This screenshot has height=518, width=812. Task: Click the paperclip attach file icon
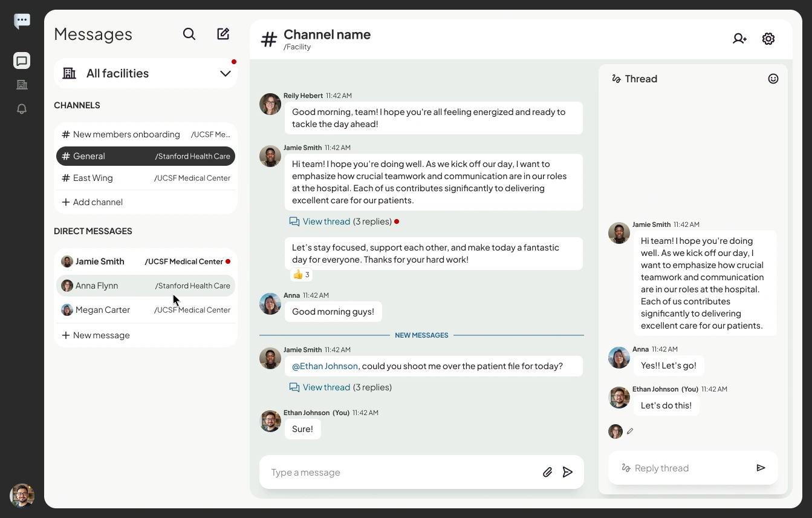point(547,472)
